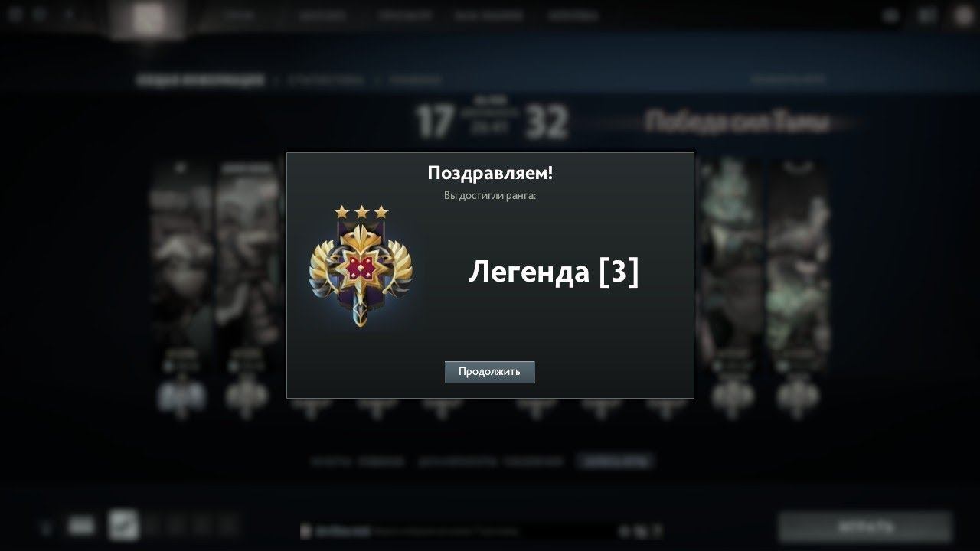This screenshot has height=551, width=980.
Task: Open the mail icon near the avatar
Action: [927, 15]
